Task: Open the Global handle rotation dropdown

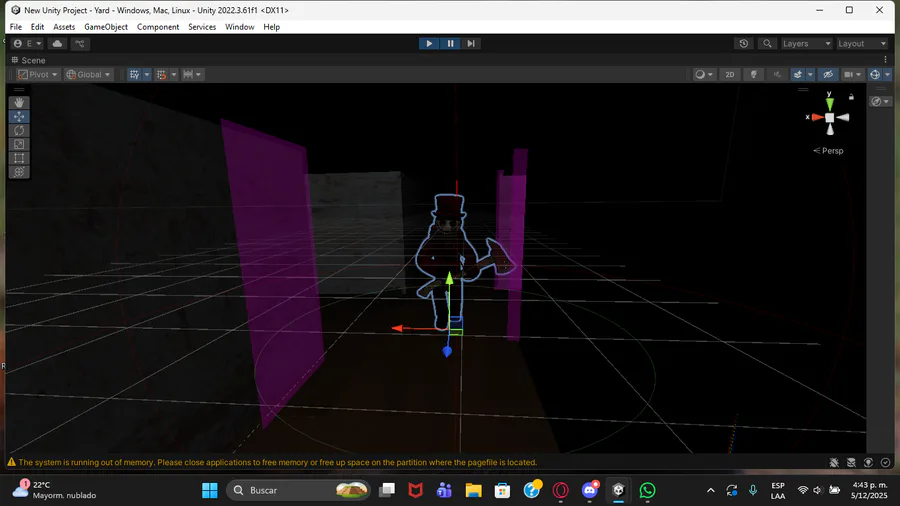Action: click(x=88, y=75)
